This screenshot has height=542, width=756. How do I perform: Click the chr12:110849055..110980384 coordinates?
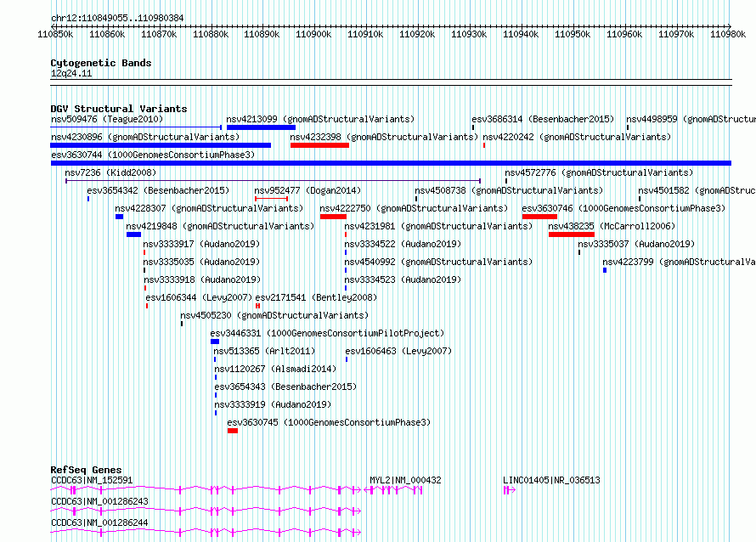117,18
